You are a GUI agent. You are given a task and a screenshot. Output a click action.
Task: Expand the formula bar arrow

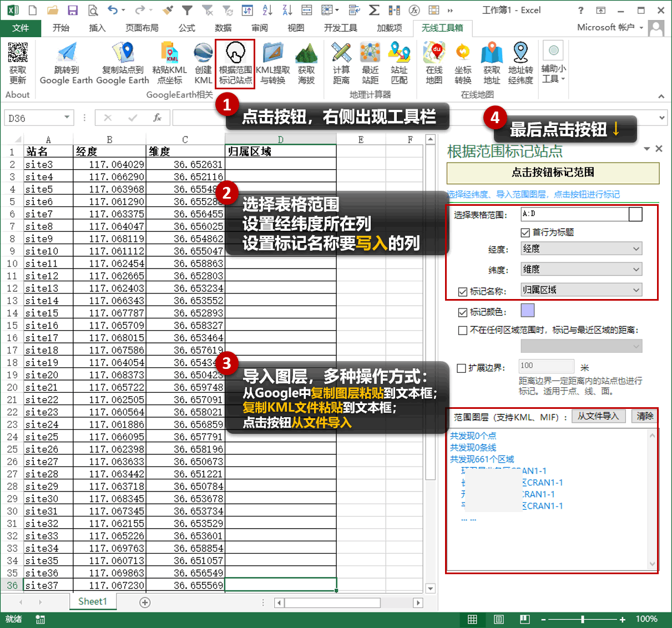click(x=661, y=118)
